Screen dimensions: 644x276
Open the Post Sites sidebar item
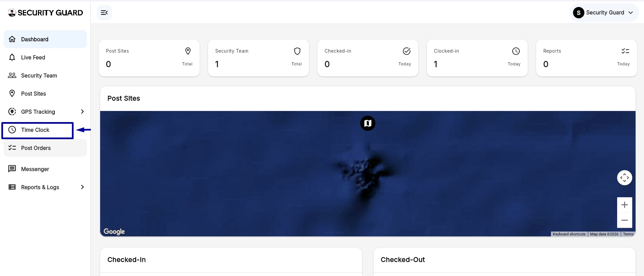point(45,94)
